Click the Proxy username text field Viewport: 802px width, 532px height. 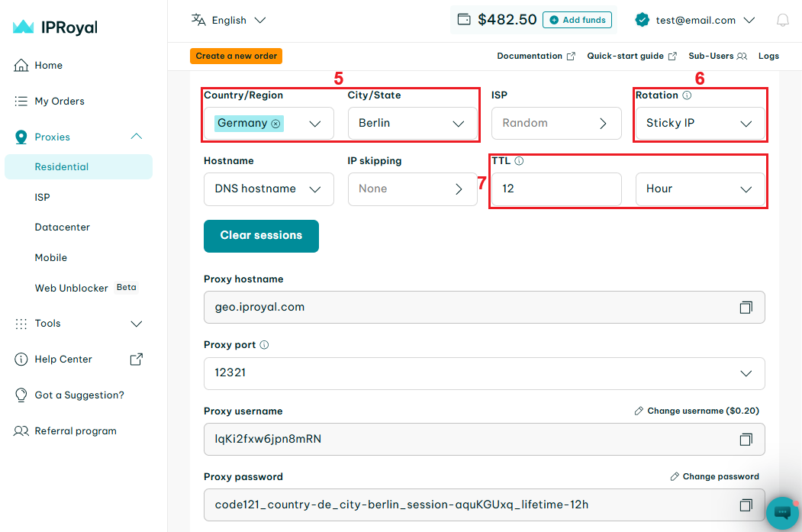(485, 440)
